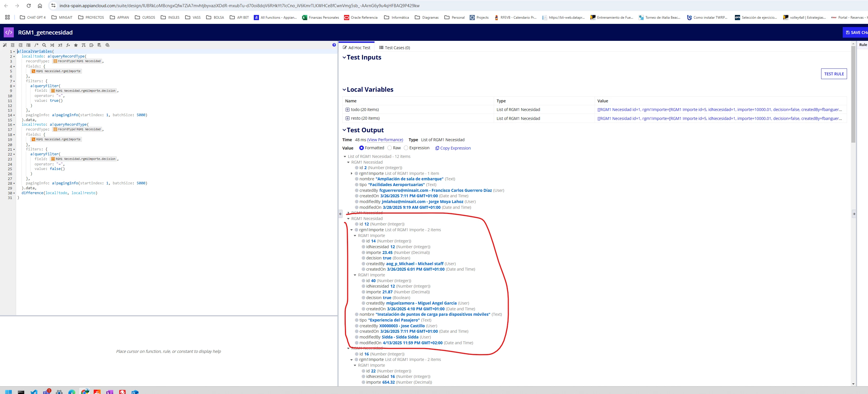
Task: Open the Oracle Referencia bookmark
Action: (360, 17)
